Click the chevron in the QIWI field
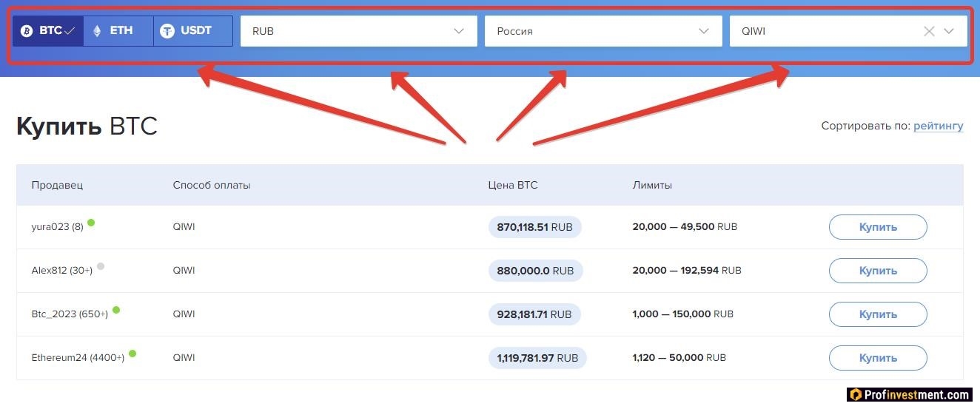980x409 pixels. point(949,31)
